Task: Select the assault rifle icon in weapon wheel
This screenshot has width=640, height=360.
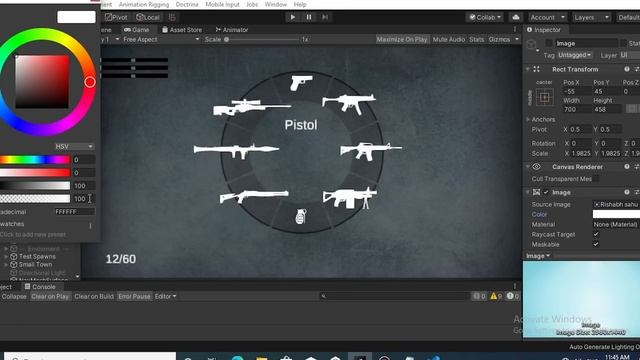Action: pos(371,151)
